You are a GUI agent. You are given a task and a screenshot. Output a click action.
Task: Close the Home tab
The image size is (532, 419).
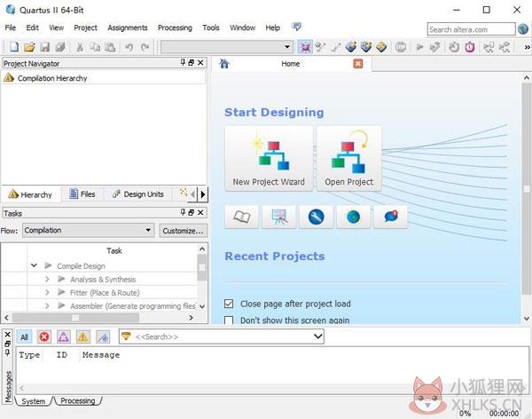(358, 64)
